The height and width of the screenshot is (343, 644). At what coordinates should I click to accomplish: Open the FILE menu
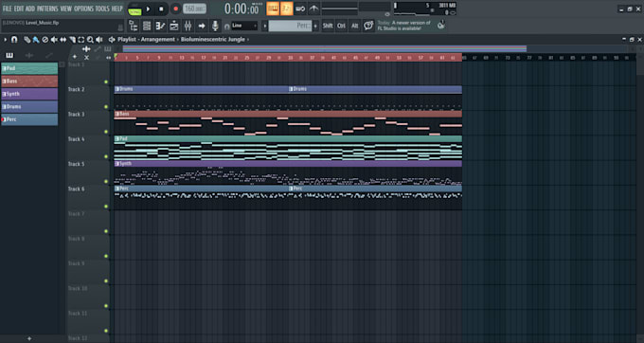[7, 9]
